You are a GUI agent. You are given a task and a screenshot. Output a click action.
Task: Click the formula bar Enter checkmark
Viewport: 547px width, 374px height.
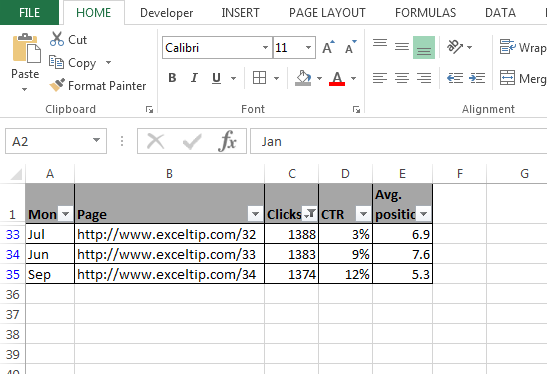pos(192,141)
